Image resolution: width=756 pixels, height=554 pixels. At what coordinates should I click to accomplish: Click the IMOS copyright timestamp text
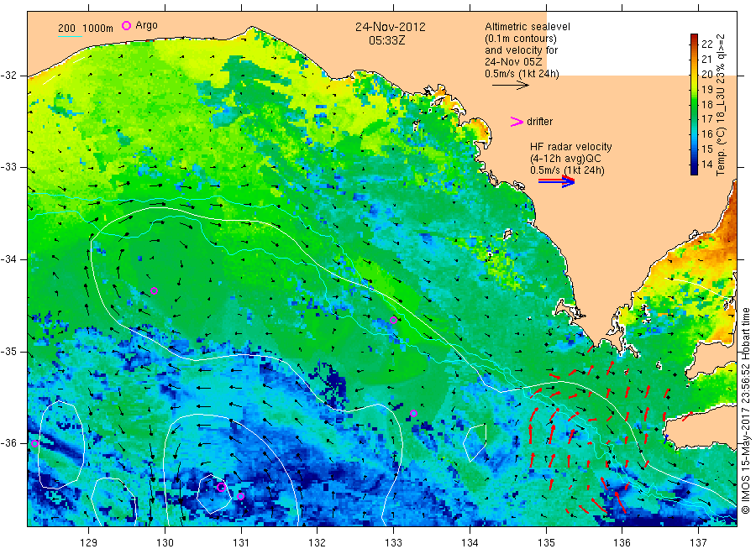(746, 410)
